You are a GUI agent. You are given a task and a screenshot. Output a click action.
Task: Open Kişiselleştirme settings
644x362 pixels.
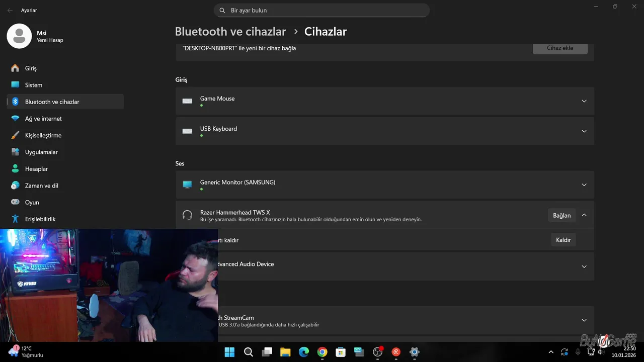click(65, 135)
